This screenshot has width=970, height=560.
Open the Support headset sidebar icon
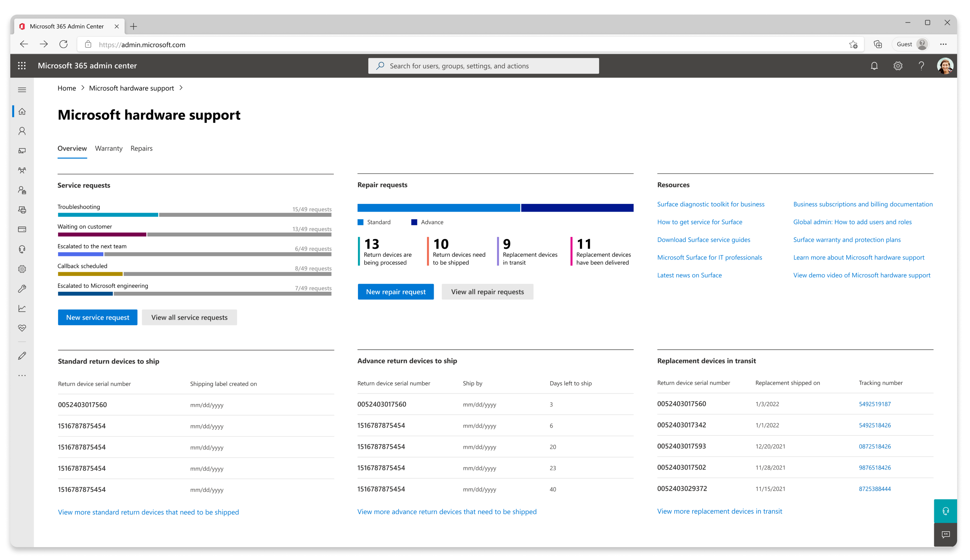tap(22, 249)
